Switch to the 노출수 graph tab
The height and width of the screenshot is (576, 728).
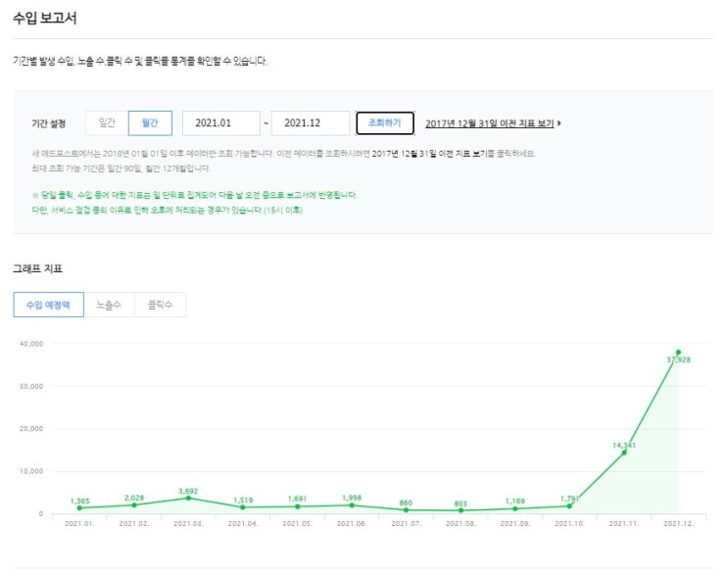point(109,305)
